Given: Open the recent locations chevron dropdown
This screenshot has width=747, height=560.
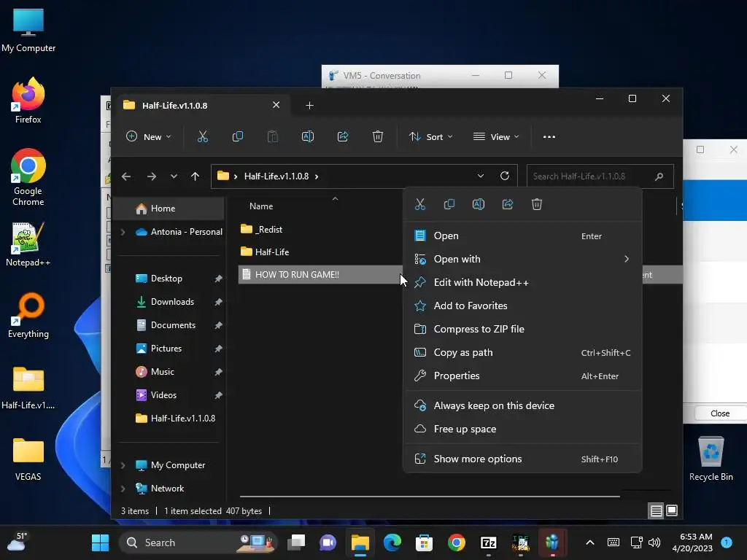Looking at the screenshot, I should [x=174, y=176].
